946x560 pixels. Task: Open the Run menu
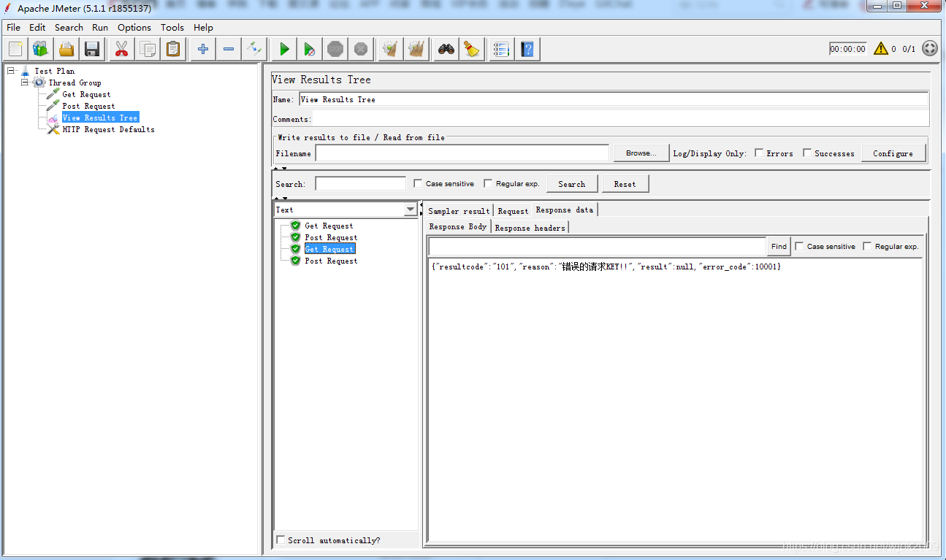tap(100, 27)
